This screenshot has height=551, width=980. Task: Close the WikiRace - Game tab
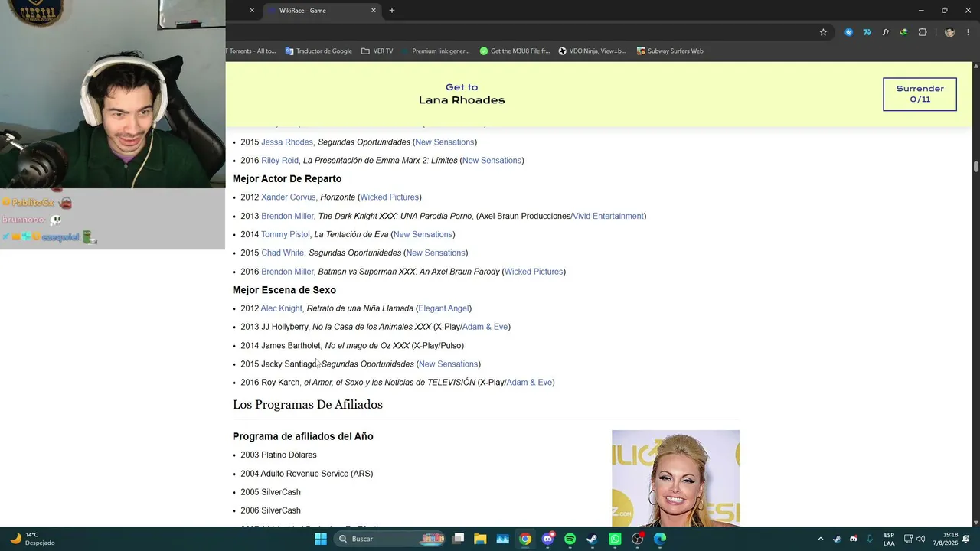374,11
